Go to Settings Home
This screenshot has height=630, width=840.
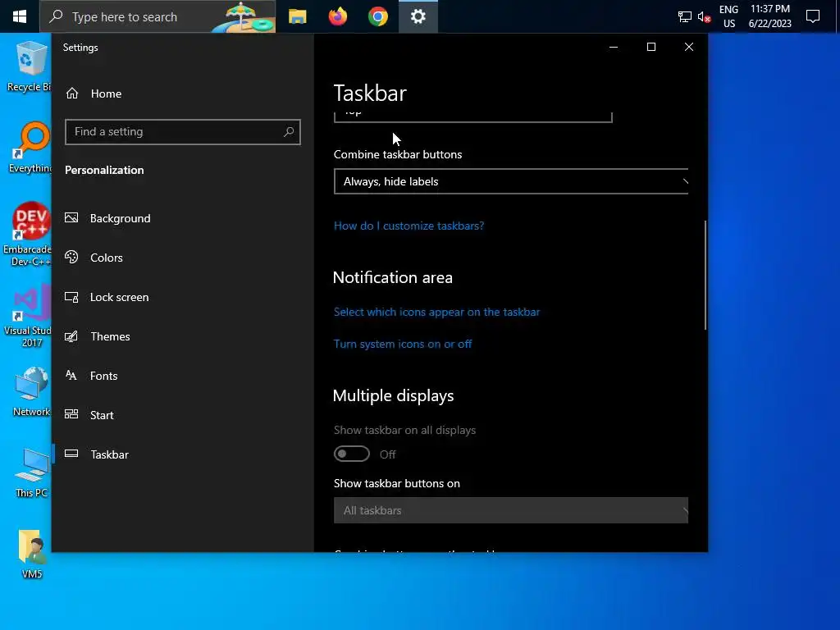click(x=94, y=94)
